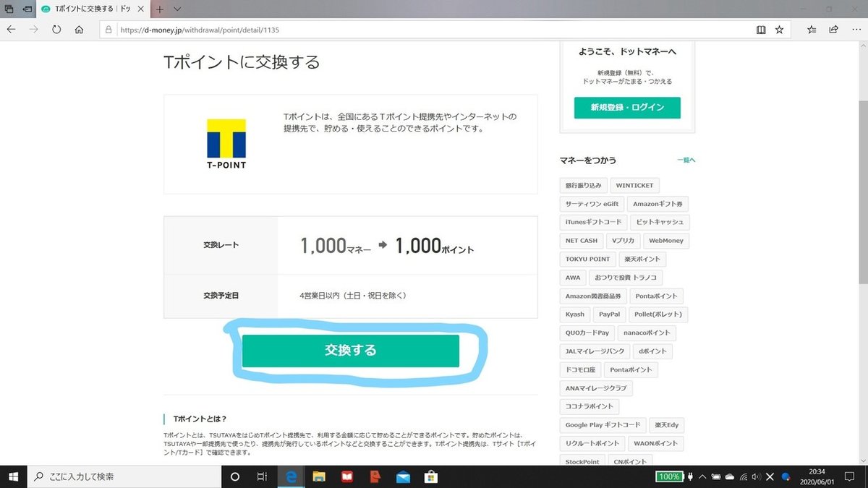
Task: Refresh the page with the reload icon
Action: (56, 30)
